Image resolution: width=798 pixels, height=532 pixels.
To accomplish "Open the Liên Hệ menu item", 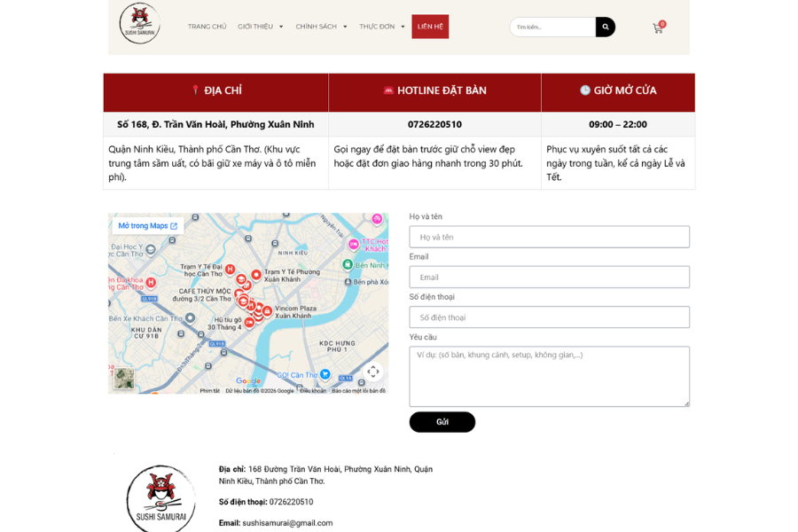I will (x=430, y=27).
